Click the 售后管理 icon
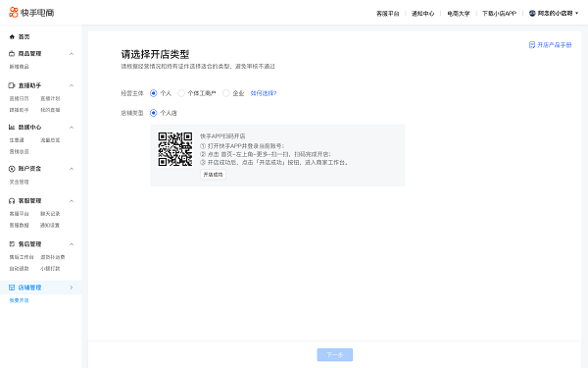The width and height of the screenshot is (588, 368). [12, 244]
